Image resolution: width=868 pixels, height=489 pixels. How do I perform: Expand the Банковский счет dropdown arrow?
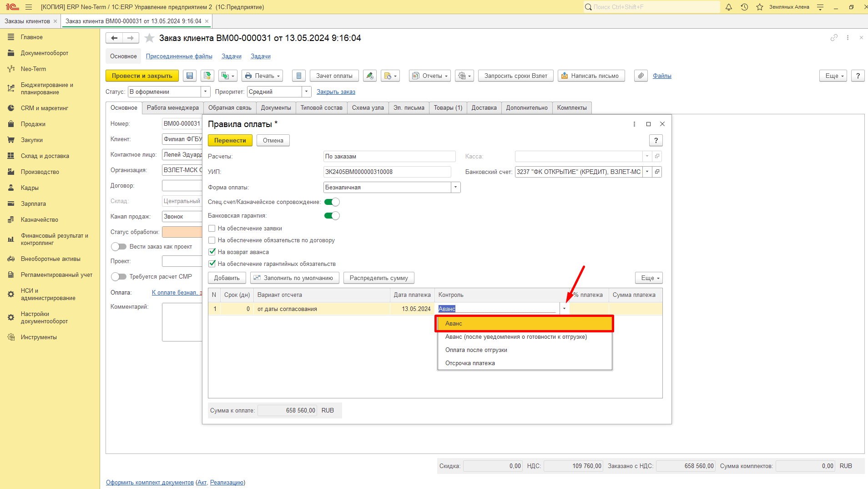647,172
